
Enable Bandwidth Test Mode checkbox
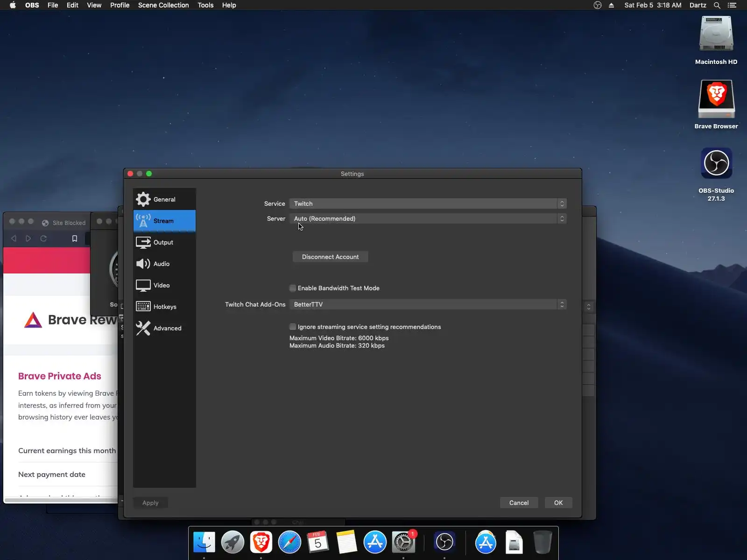point(293,288)
